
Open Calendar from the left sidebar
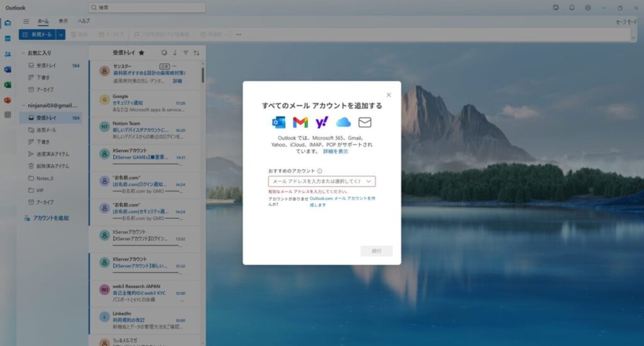8,38
